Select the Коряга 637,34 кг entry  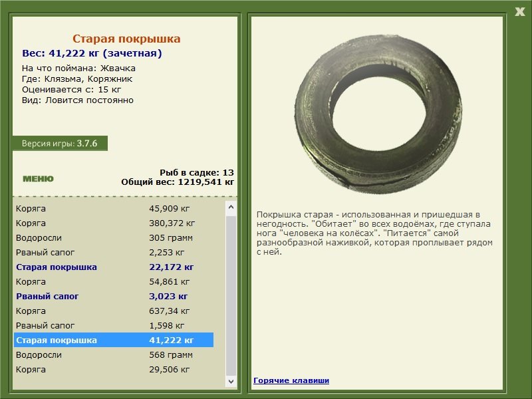[114, 311]
